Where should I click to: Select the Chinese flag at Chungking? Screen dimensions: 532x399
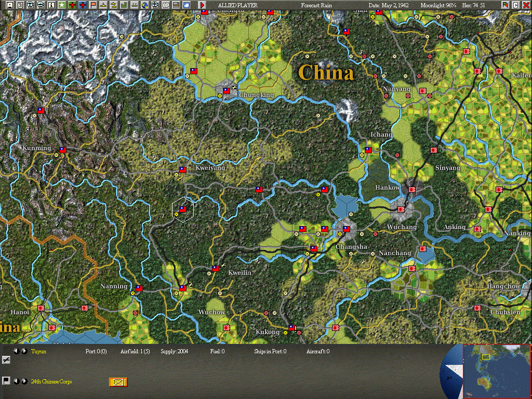click(x=227, y=91)
